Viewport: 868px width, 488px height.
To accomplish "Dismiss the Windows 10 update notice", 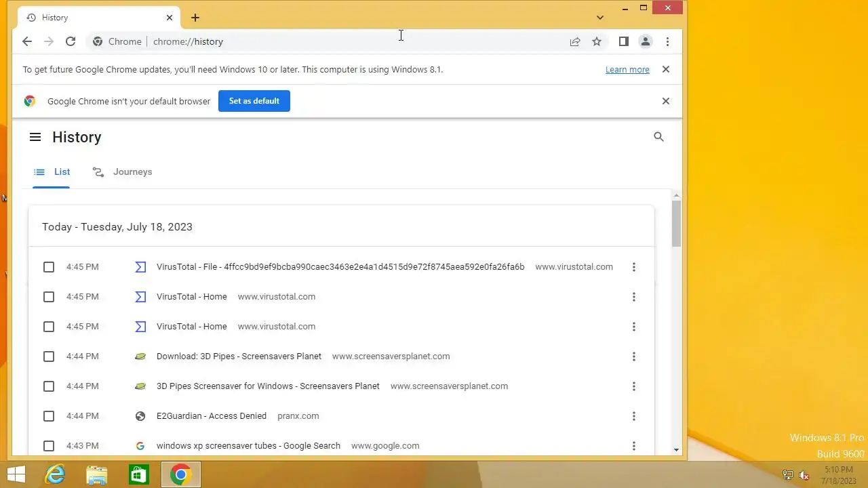I will (666, 69).
